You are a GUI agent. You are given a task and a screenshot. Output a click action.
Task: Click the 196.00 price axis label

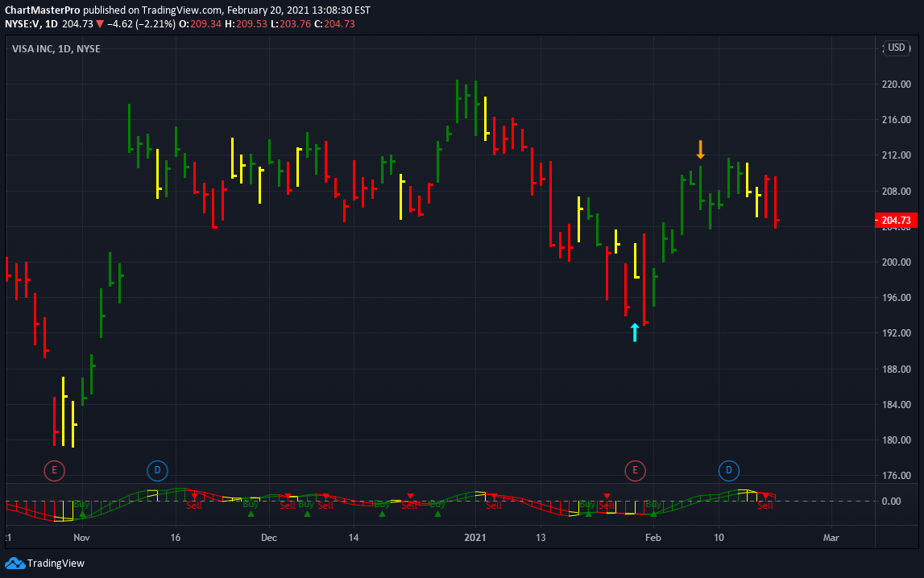tap(897, 298)
